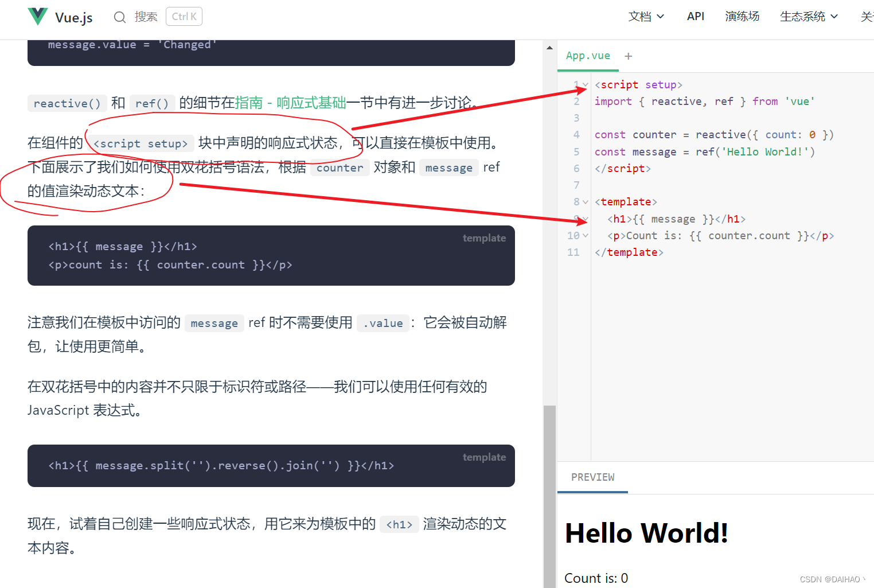This screenshot has width=874, height=588.
Task: Click the closing template tag line 11
Action: click(629, 252)
